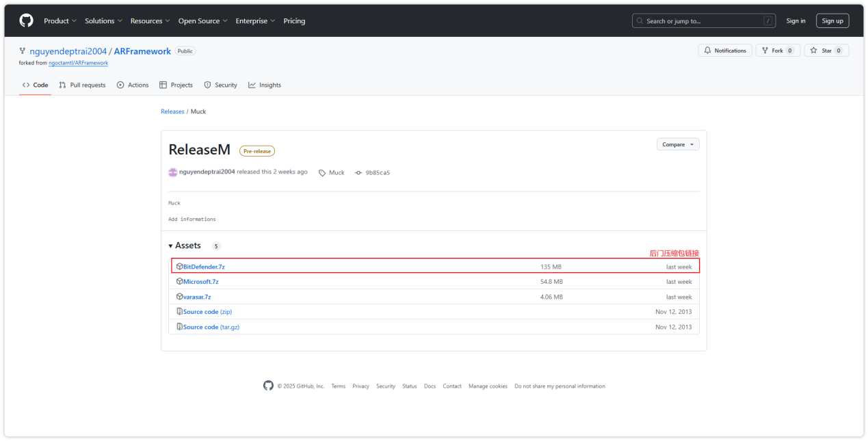Click the Sign up button
The image size is (868, 441).
click(832, 21)
